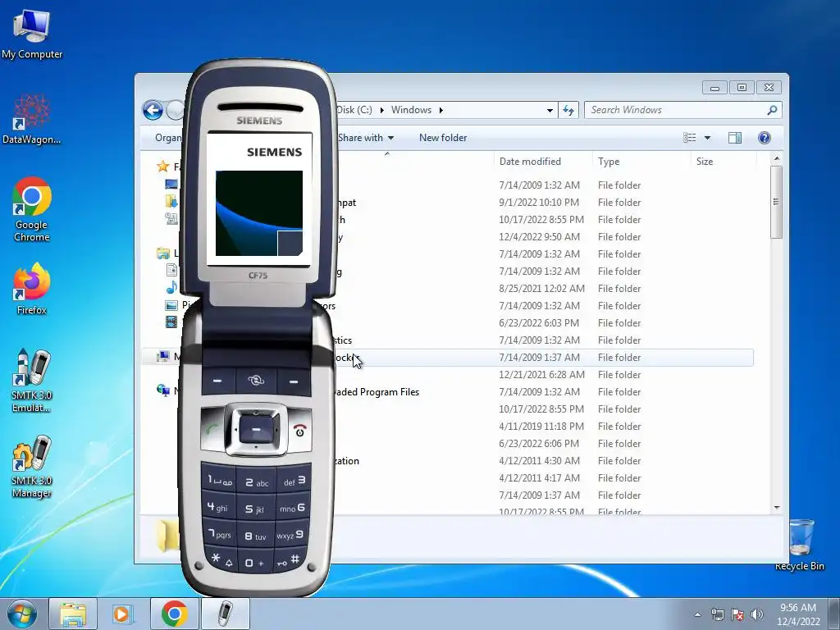The height and width of the screenshot is (630, 840).
Task: Dial the 9 wxyz key on phone keypad
Action: pyautogui.click(x=291, y=534)
